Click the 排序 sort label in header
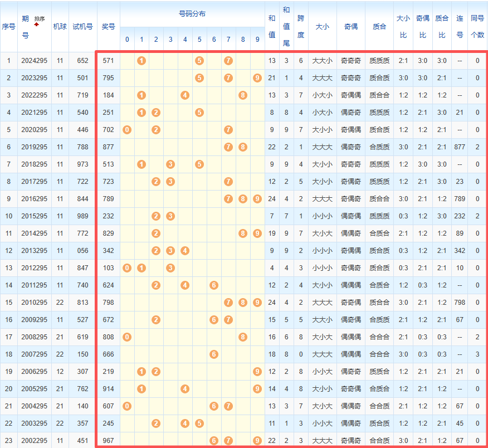The height and width of the screenshot is (448, 488). point(39,18)
